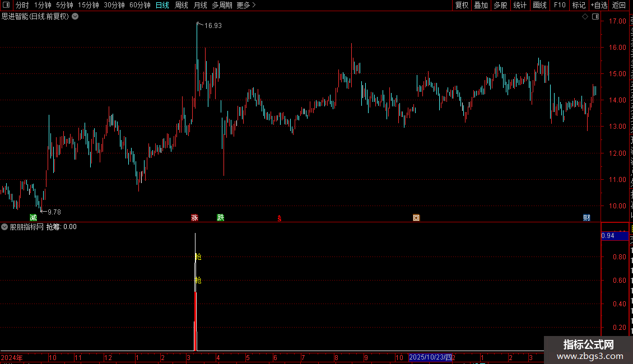Click the 2025/10/23 date marker on timeline
The image size is (633, 364).
430,357
